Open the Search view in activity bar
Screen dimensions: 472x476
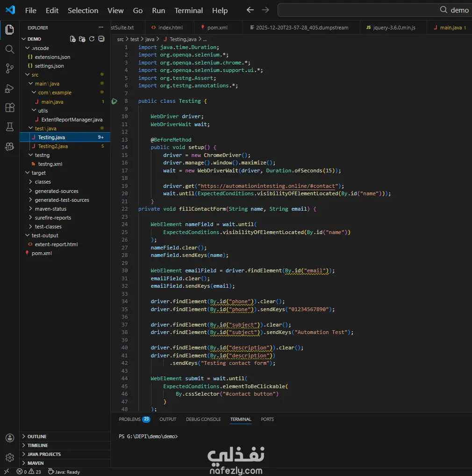tap(10, 49)
